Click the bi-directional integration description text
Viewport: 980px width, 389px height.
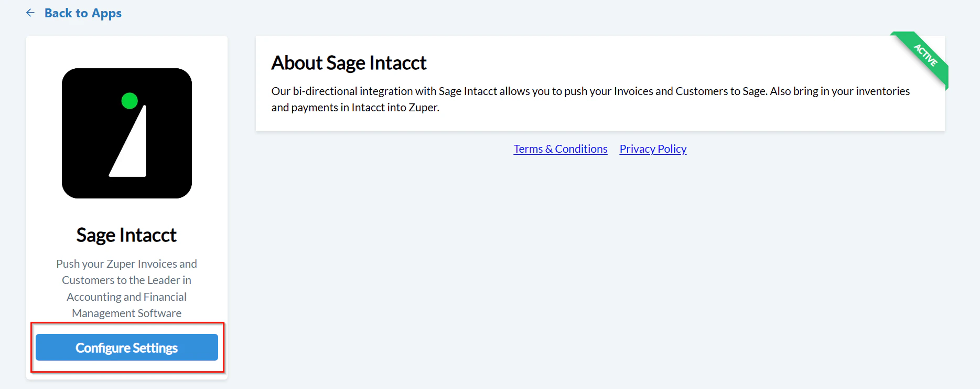pos(590,99)
